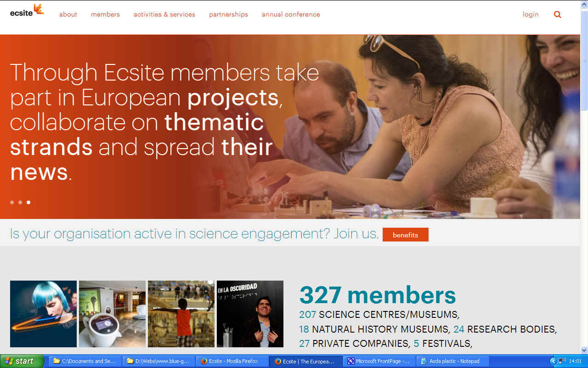This screenshot has height=368, width=588.
Task: Open Ecsite - Mozilla Firefox taskbar item
Action: (x=232, y=361)
